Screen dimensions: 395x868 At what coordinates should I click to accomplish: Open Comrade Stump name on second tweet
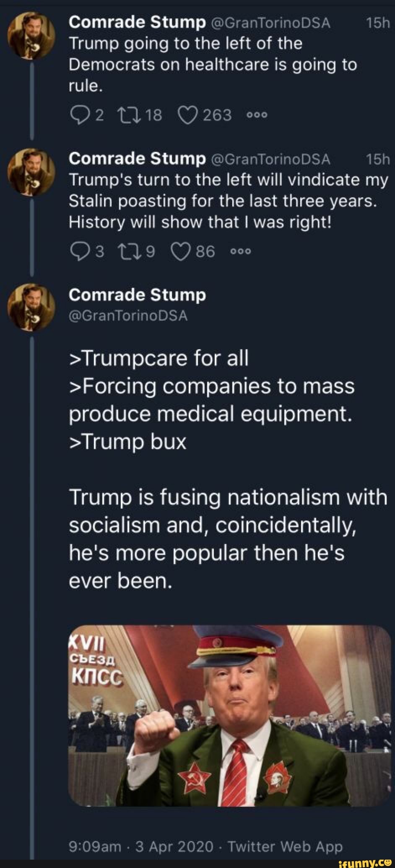(137, 159)
